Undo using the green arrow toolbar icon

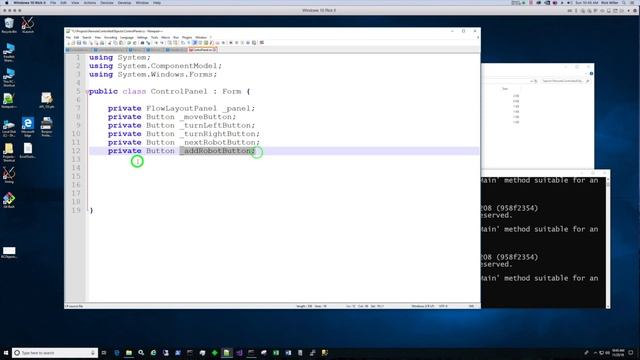coord(129,42)
